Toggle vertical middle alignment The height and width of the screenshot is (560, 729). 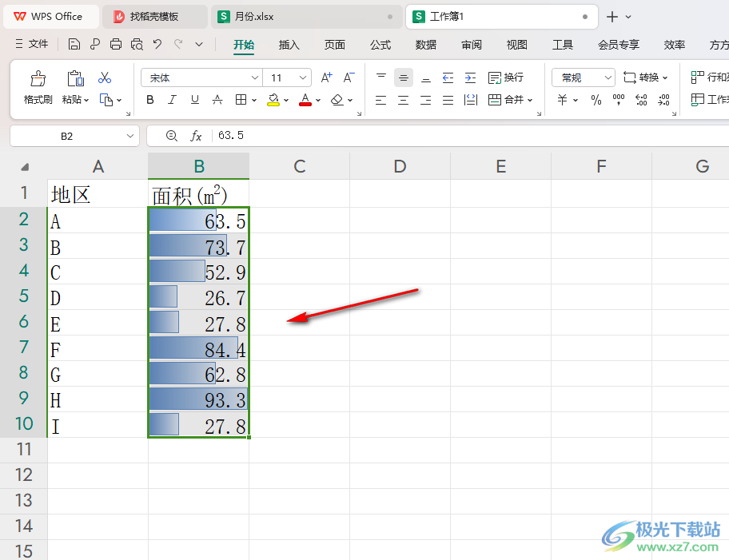(x=404, y=77)
